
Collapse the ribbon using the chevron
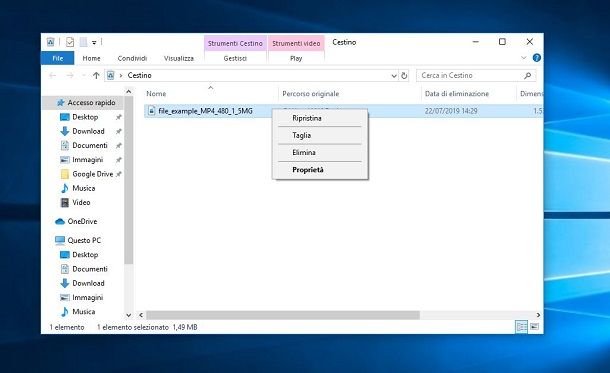coord(524,58)
